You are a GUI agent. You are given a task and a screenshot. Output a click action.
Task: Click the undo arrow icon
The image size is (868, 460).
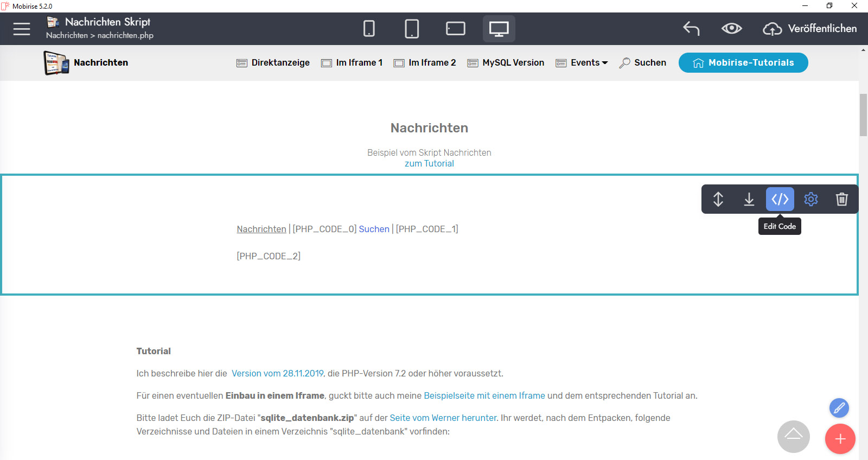691,29
